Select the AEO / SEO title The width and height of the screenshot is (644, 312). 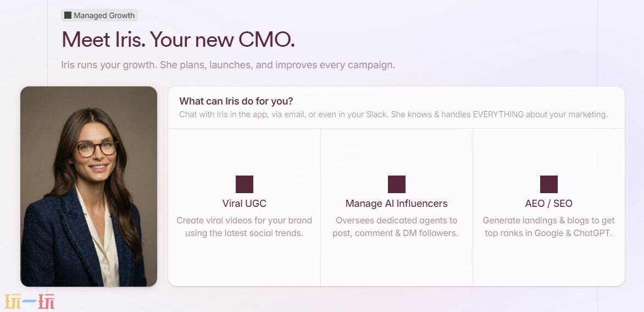pos(548,204)
